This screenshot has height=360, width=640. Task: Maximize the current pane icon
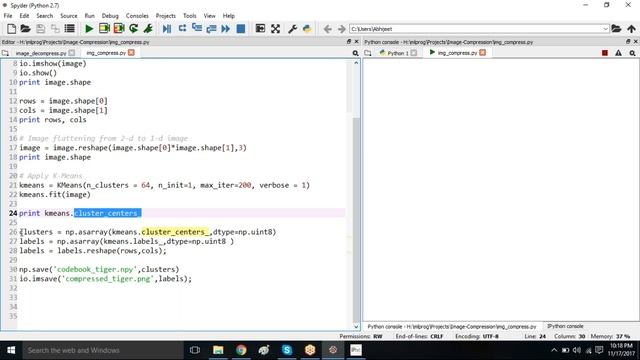pyautogui.click(x=260, y=29)
